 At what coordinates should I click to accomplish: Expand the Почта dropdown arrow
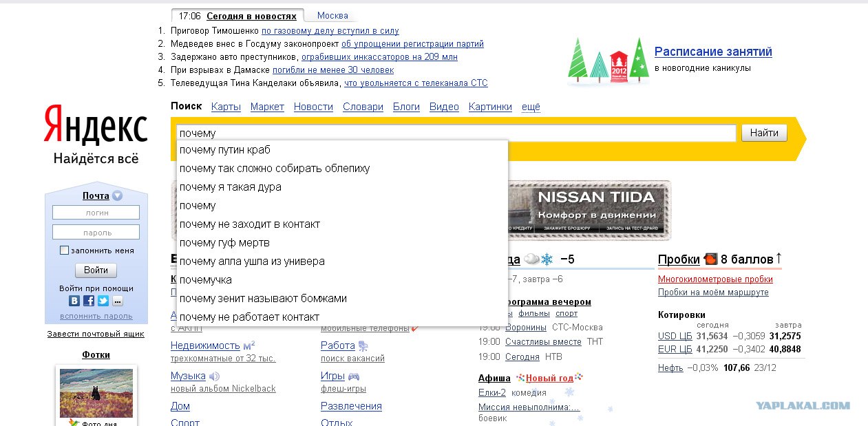pyautogui.click(x=117, y=196)
